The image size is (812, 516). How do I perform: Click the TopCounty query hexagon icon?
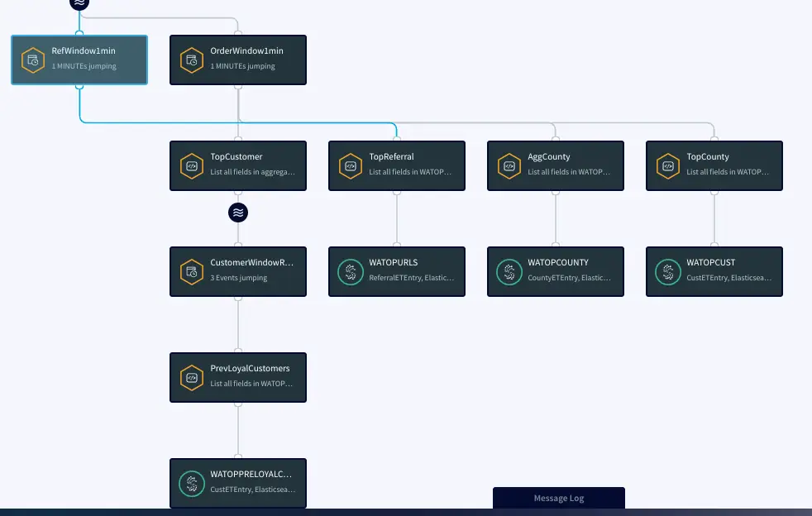(668, 165)
